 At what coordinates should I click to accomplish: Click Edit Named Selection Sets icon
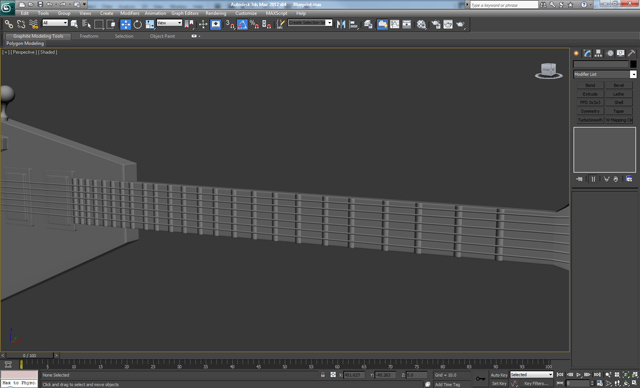(x=280, y=24)
